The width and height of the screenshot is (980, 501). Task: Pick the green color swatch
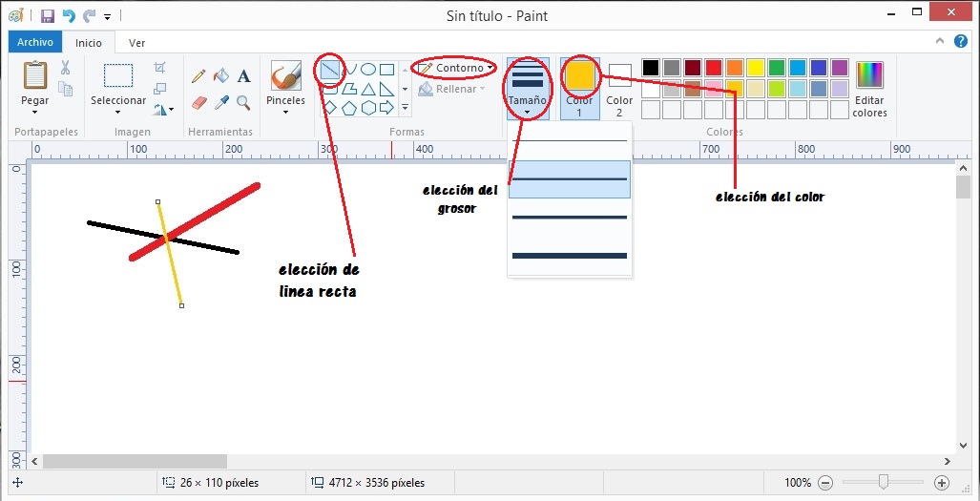[777, 68]
